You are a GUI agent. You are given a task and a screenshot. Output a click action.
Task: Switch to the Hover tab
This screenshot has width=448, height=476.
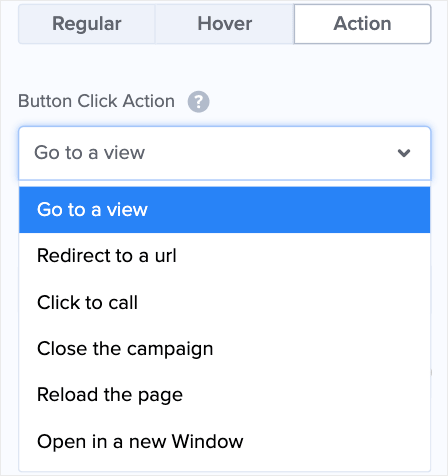[225, 24]
